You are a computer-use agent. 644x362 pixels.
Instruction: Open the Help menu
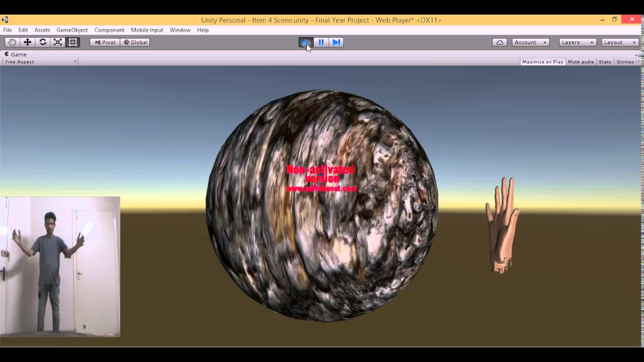click(203, 30)
